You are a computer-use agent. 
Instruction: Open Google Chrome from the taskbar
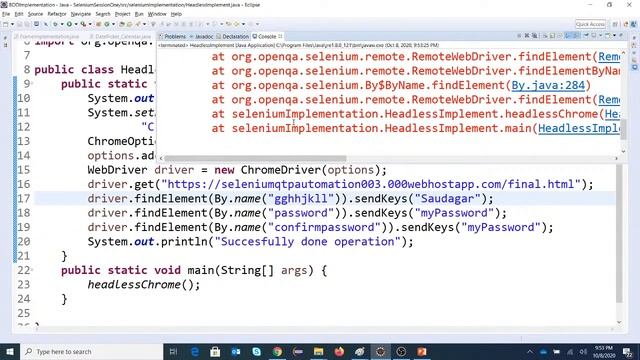coord(277,351)
